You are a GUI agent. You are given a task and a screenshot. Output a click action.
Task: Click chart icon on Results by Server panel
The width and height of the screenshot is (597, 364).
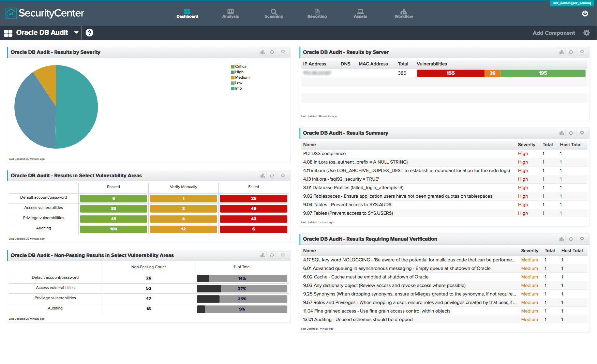(x=562, y=52)
